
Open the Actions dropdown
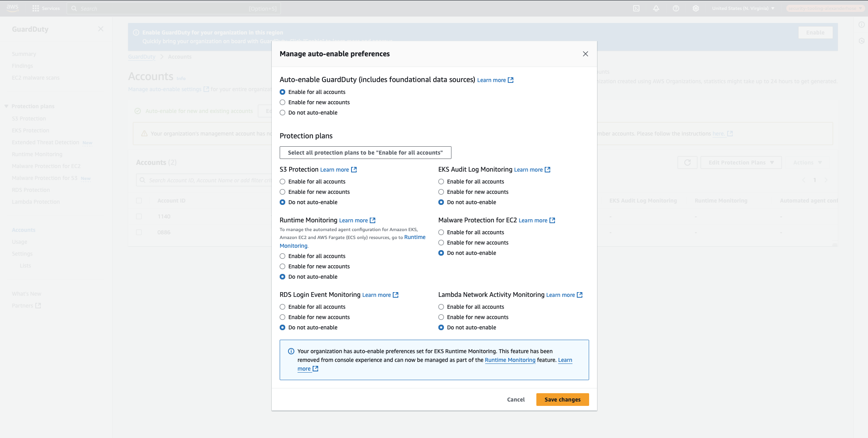point(807,163)
